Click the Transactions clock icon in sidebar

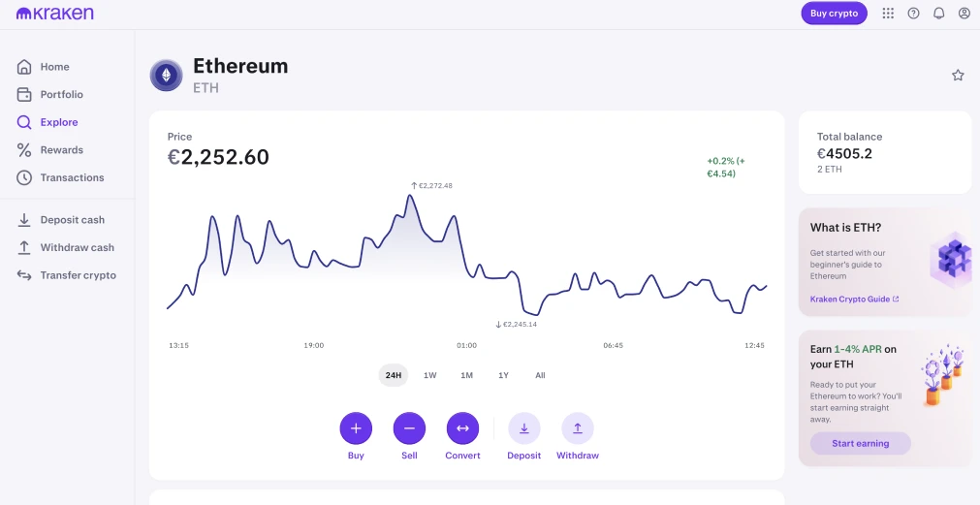pos(24,177)
